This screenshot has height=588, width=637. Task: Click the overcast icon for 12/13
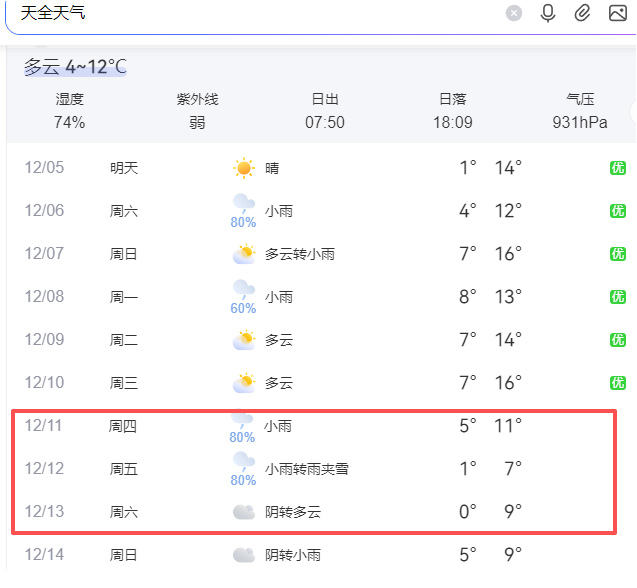click(244, 512)
